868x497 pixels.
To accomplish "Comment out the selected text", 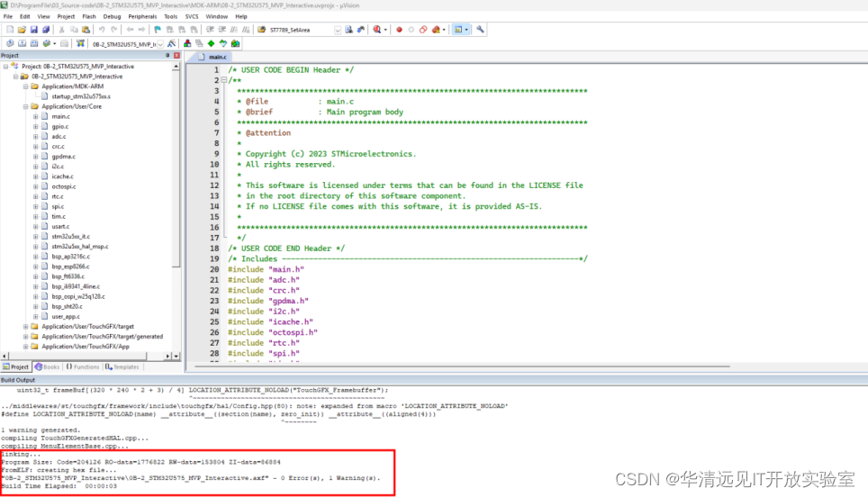I will click(234, 30).
